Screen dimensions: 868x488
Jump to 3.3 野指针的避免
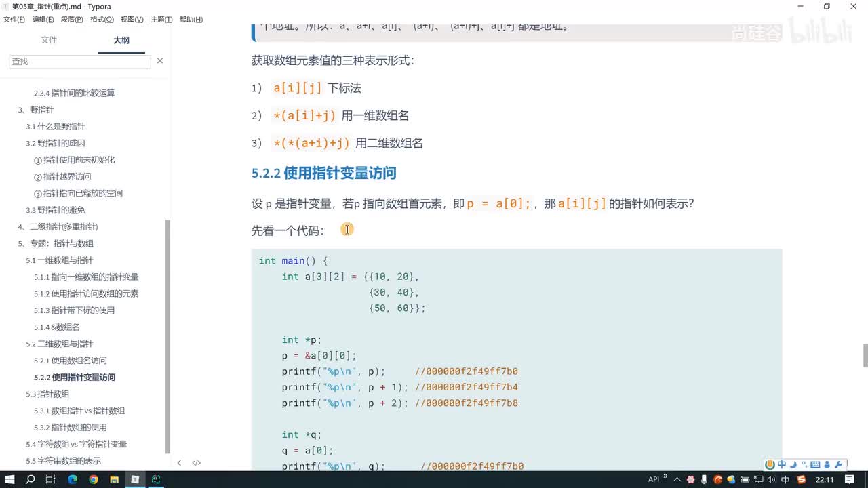pos(56,210)
